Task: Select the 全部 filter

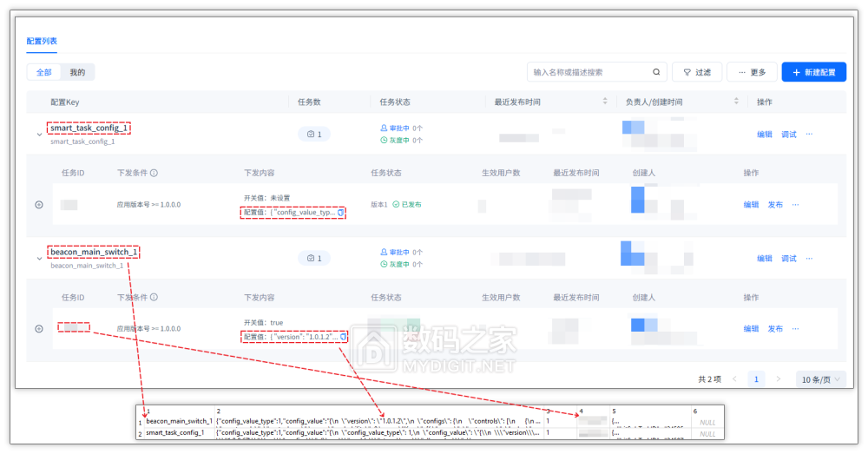Action: [43, 72]
